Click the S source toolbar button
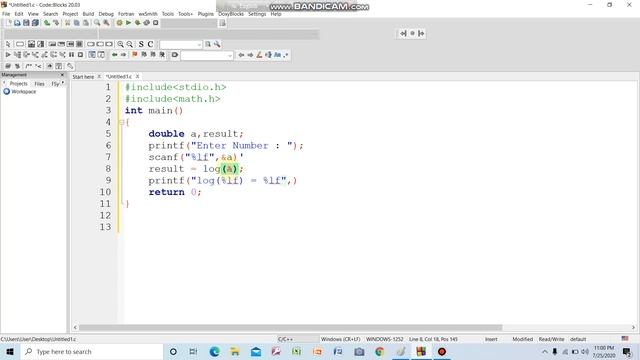This screenshot has height=360, width=640. [141, 44]
